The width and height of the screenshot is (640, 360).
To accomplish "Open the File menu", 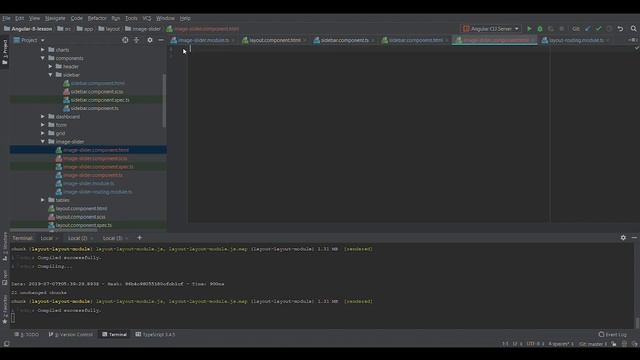I will tap(6, 18).
